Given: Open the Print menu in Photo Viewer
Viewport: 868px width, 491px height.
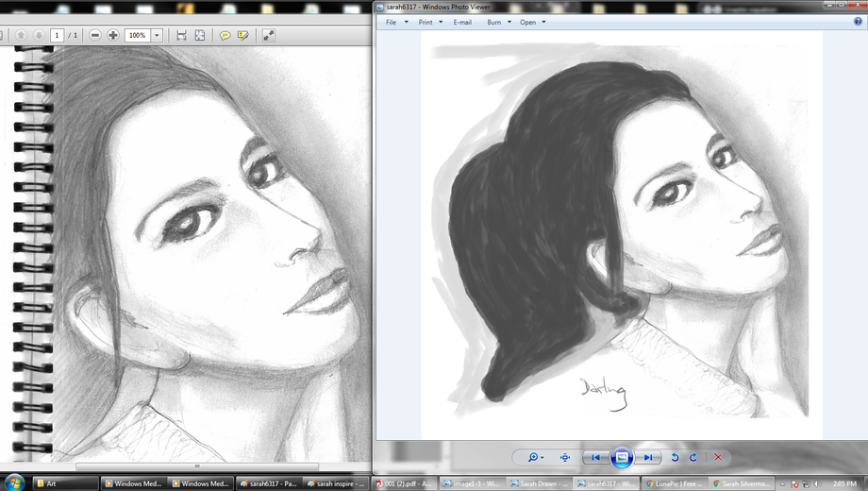Looking at the screenshot, I should pyautogui.click(x=430, y=22).
